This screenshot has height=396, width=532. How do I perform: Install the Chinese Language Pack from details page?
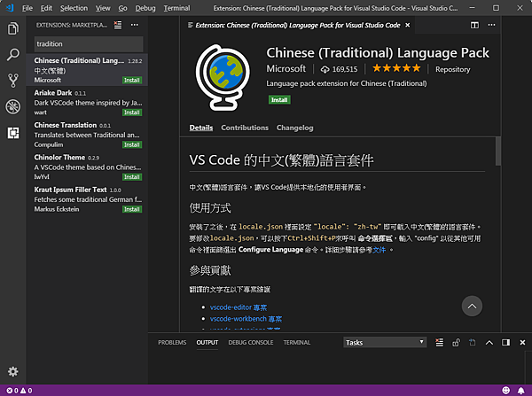(279, 100)
